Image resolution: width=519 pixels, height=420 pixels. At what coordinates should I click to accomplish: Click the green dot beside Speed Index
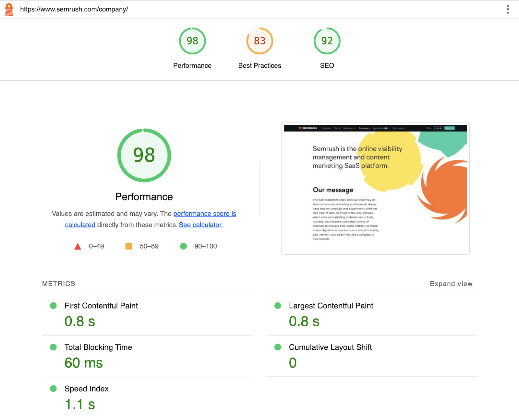click(53, 389)
